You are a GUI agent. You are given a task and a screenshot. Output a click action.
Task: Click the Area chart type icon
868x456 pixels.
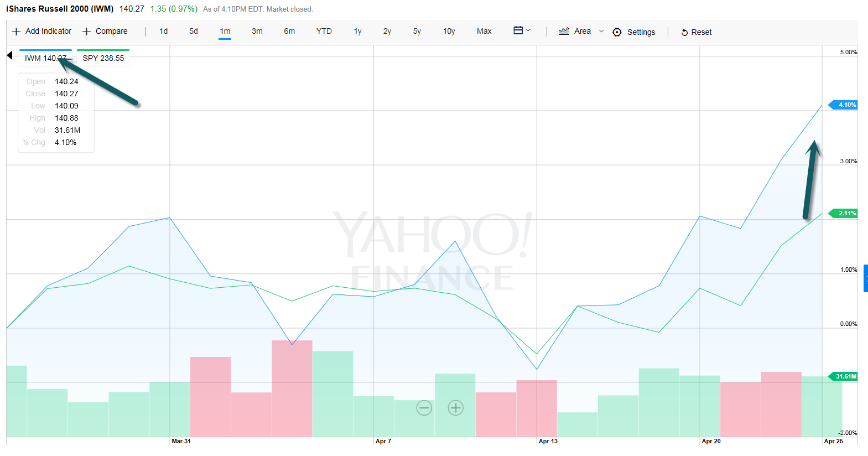564,32
